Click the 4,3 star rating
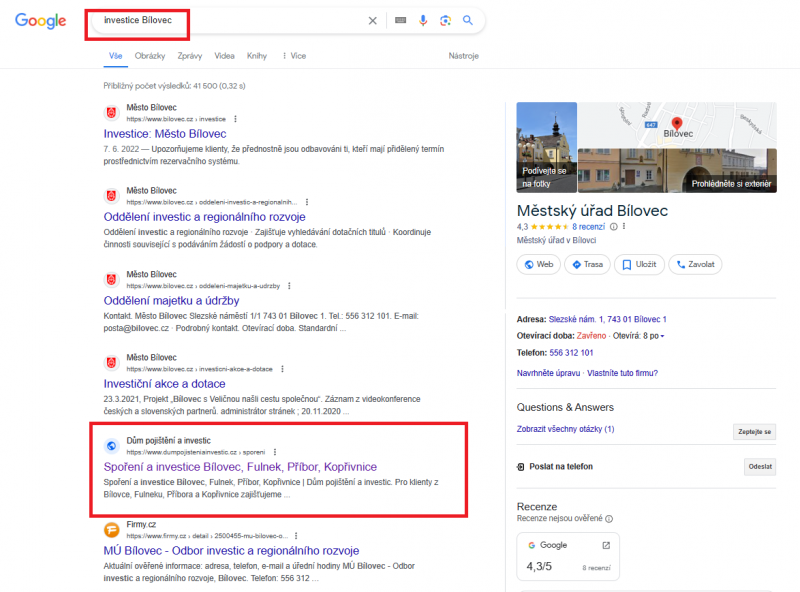The width and height of the screenshot is (800, 592). (542, 227)
